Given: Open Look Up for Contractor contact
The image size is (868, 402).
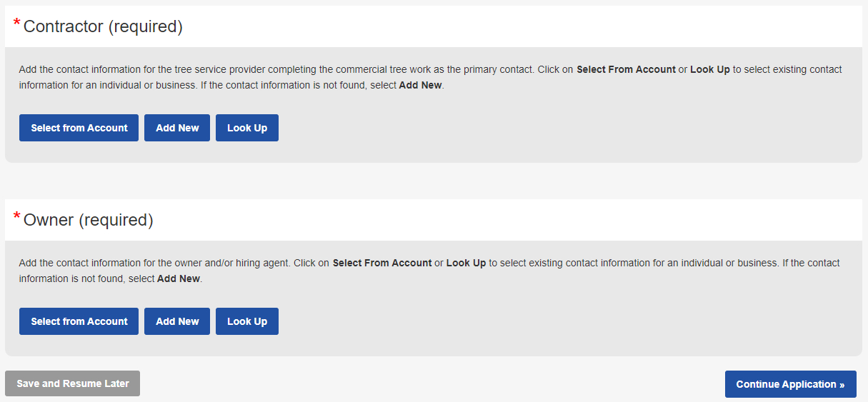Looking at the screenshot, I should pyautogui.click(x=246, y=128).
